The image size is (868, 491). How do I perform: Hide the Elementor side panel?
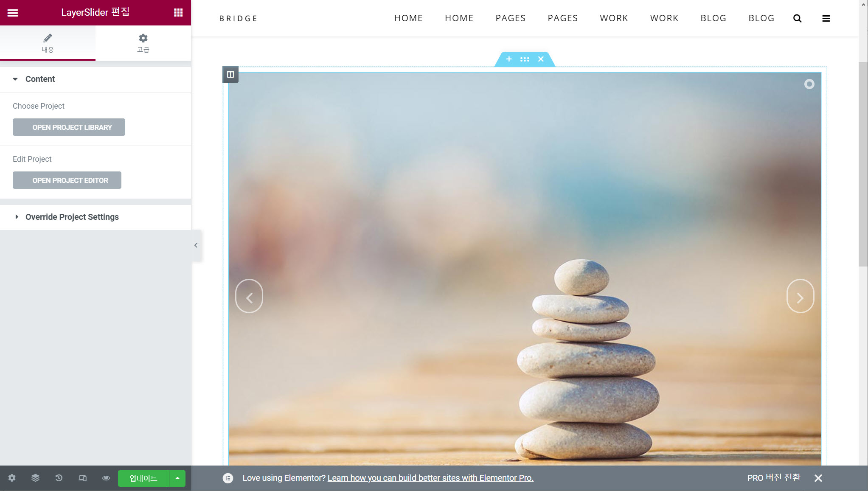(196, 245)
